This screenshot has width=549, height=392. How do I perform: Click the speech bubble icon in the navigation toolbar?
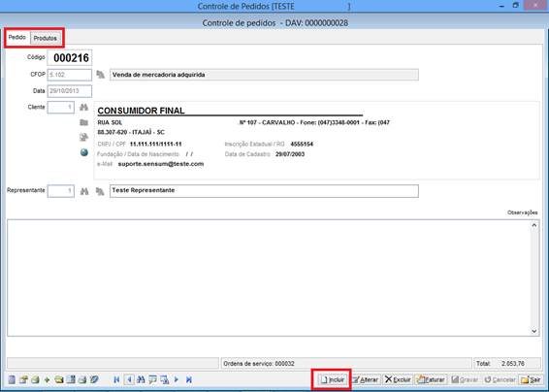pyautogui.click(x=152, y=379)
